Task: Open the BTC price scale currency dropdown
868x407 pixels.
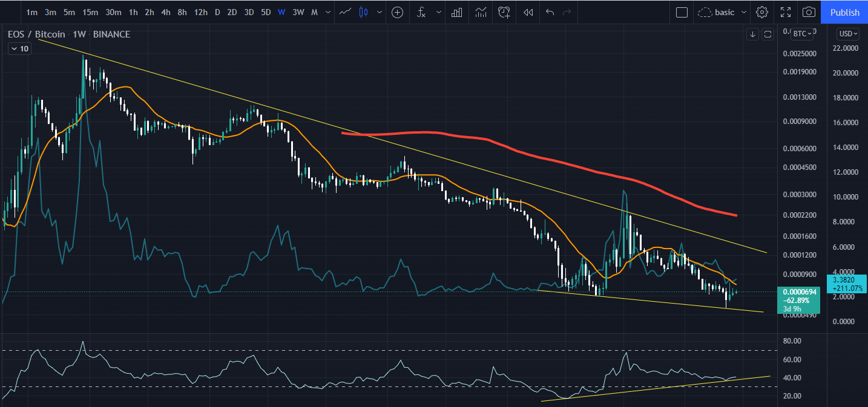Action: pyautogui.click(x=802, y=34)
